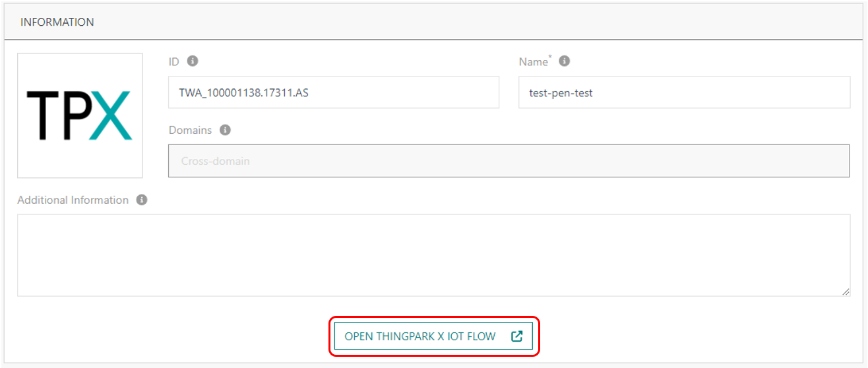Grab the text area resize handle
This screenshot has width=868, height=368.
(x=846, y=291)
